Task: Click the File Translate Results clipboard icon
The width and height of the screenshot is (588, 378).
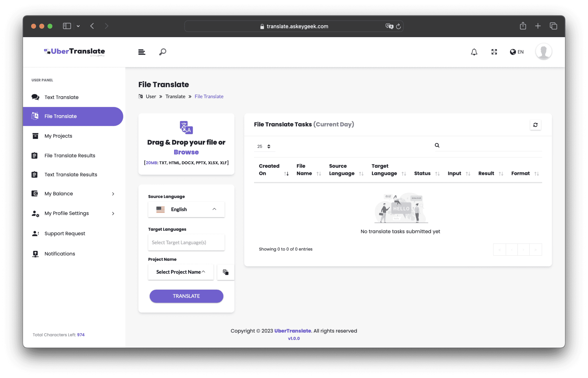Action: (35, 155)
